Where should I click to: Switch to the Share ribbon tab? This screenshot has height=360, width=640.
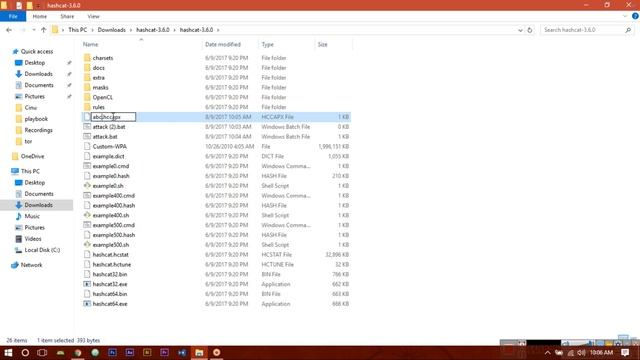[x=67, y=16]
